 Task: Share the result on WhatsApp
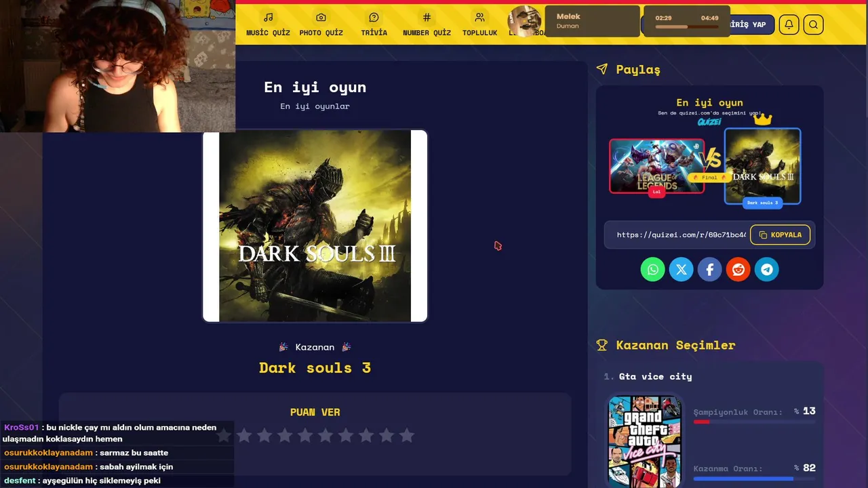tap(653, 269)
